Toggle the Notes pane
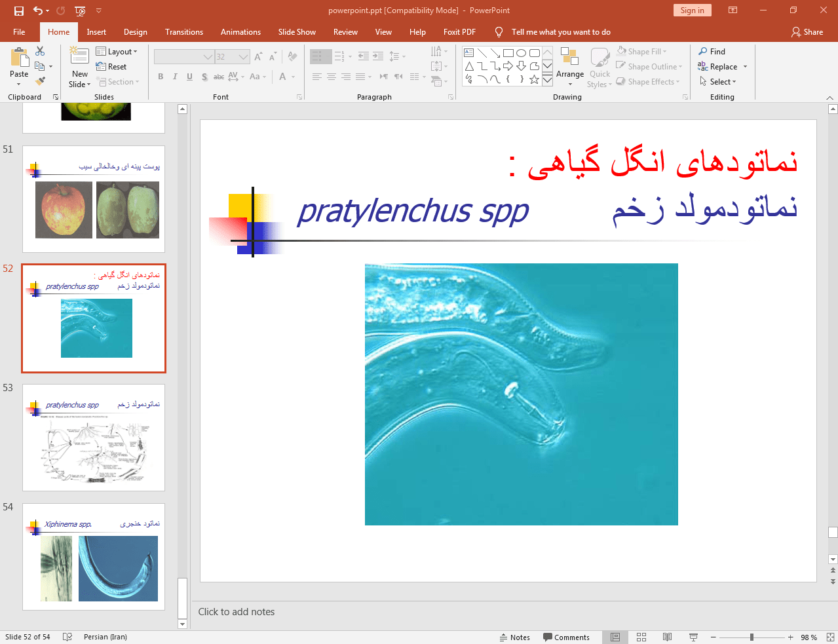This screenshot has width=838, height=644. tap(515, 637)
